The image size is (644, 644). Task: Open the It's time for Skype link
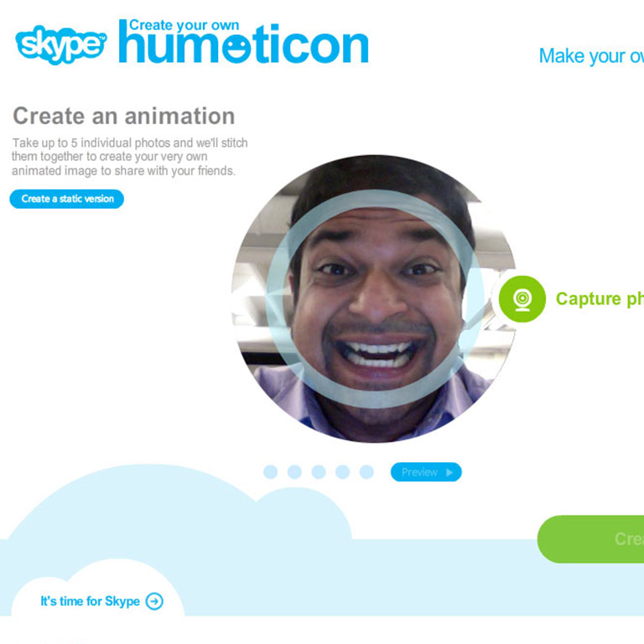[x=91, y=601]
